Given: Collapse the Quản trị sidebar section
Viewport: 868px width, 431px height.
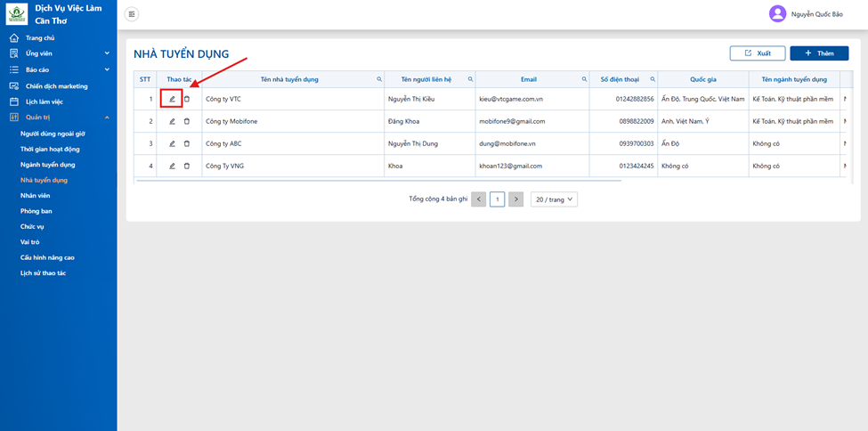Looking at the screenshot, I should click(x=59, y=117).
